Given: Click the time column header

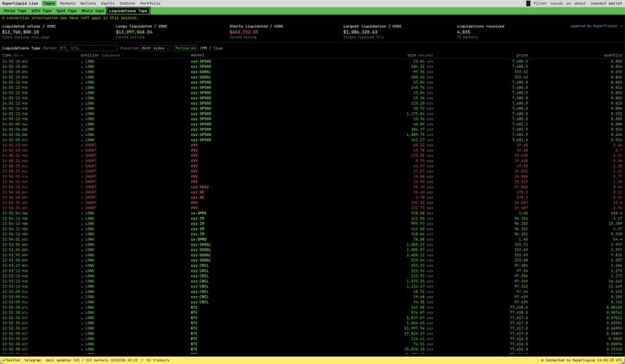Looking at the screenshot, I should [x=12, y=55].
